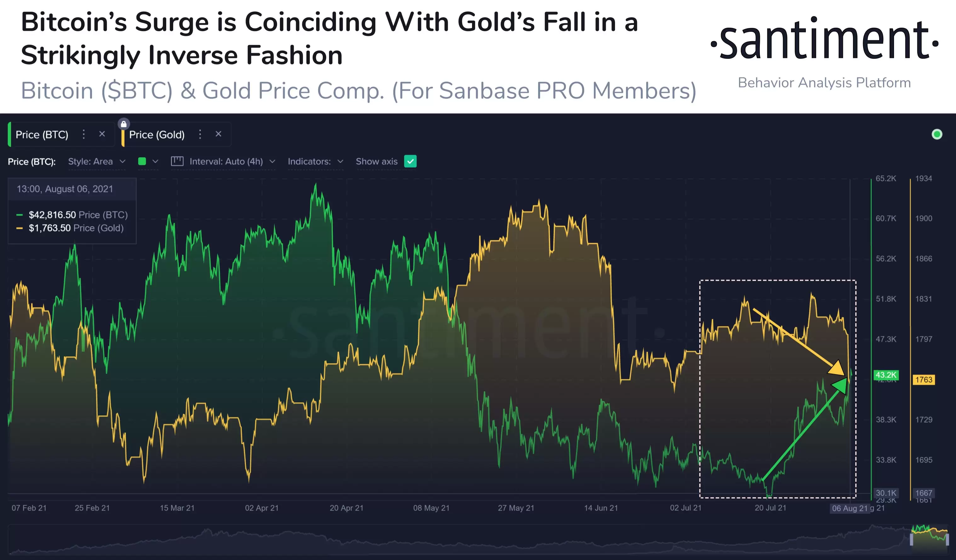Open the Style: Area dropdown

pyautogui.click(x=96, y=161)
